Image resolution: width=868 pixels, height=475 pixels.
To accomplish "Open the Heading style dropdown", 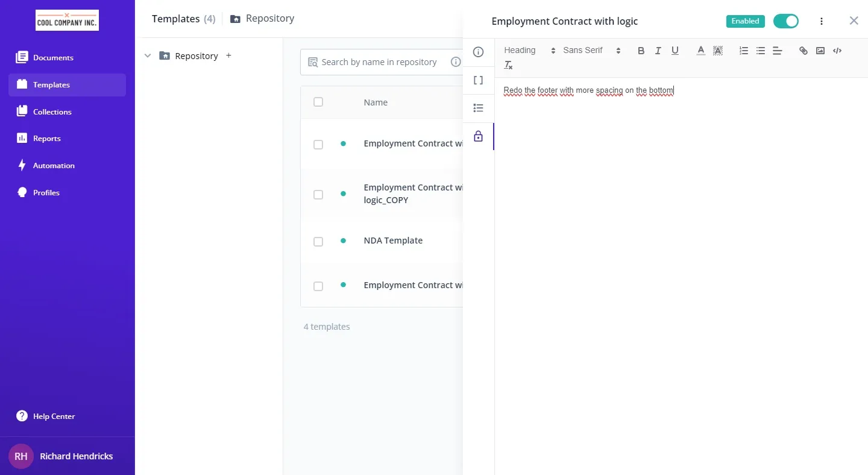I will (529, 51).
